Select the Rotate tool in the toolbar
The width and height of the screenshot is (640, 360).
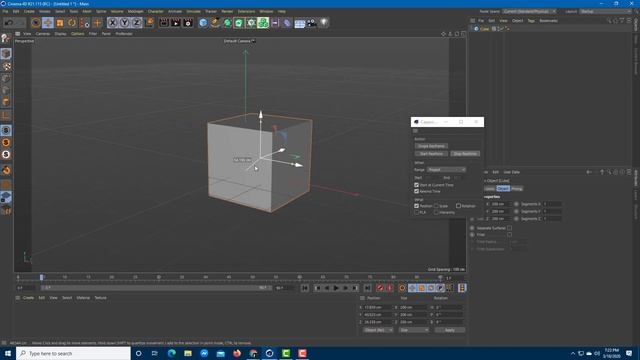tap(72, 23)
